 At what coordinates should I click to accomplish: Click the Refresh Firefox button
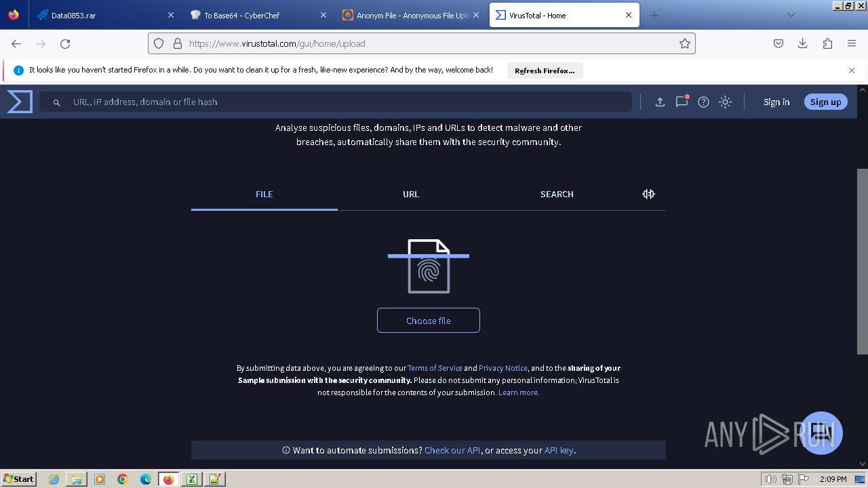click(x=545, y=70)
